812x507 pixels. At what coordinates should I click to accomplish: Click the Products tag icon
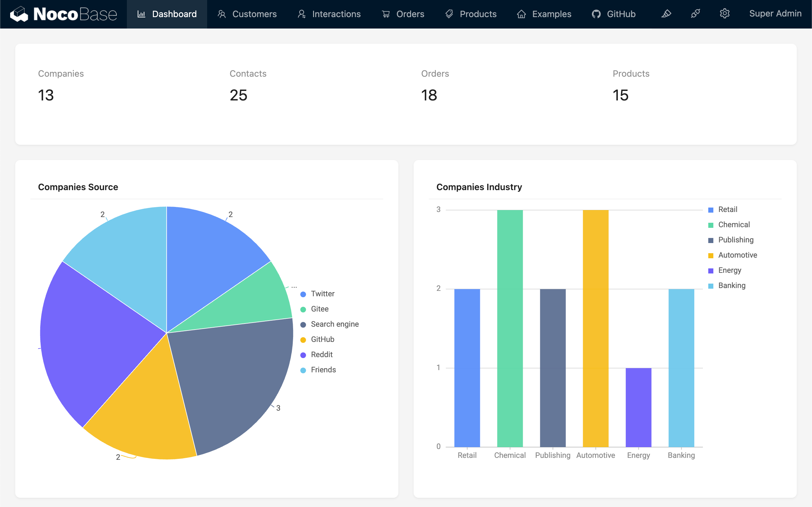click(x=449, y=14)
